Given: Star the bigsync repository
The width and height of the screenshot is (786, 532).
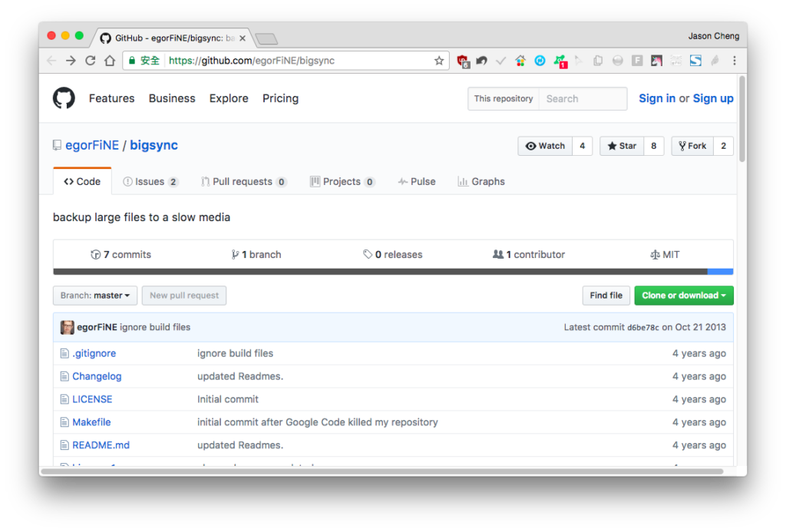Looking at the screenshot, I should 622,146.
